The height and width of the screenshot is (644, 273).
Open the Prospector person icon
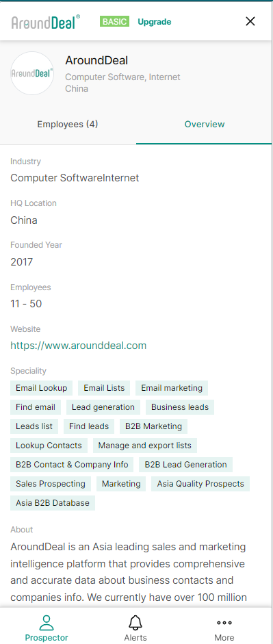[47, 622]
